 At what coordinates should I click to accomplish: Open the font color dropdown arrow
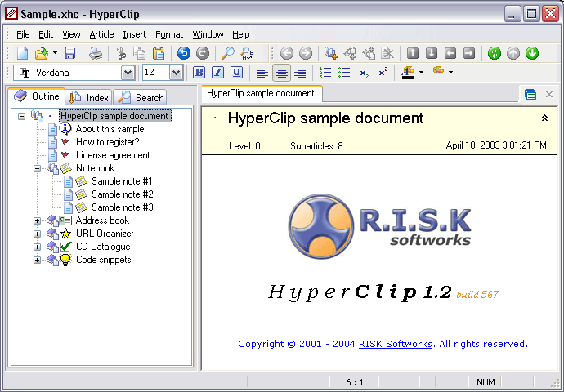[x=422, y=73]
